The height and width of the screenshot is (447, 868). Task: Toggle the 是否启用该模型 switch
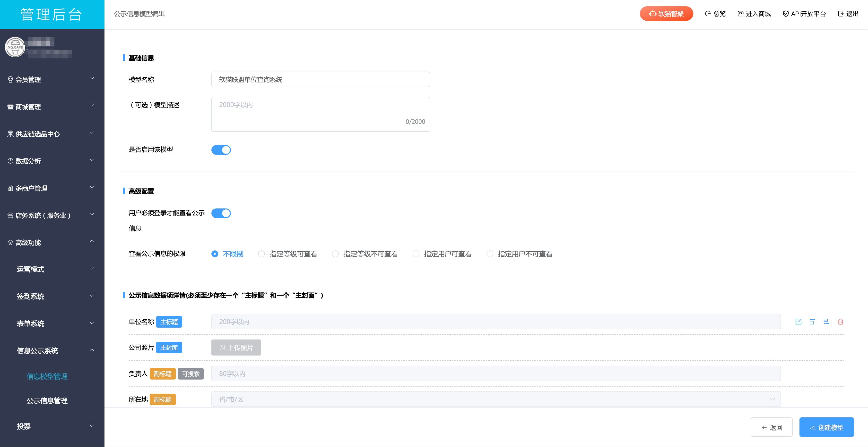coord(221,150)
